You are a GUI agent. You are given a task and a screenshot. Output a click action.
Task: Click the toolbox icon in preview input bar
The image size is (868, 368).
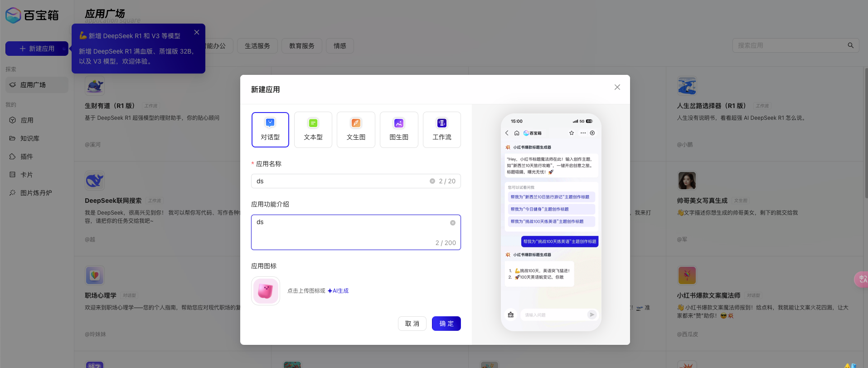point(511,314)
